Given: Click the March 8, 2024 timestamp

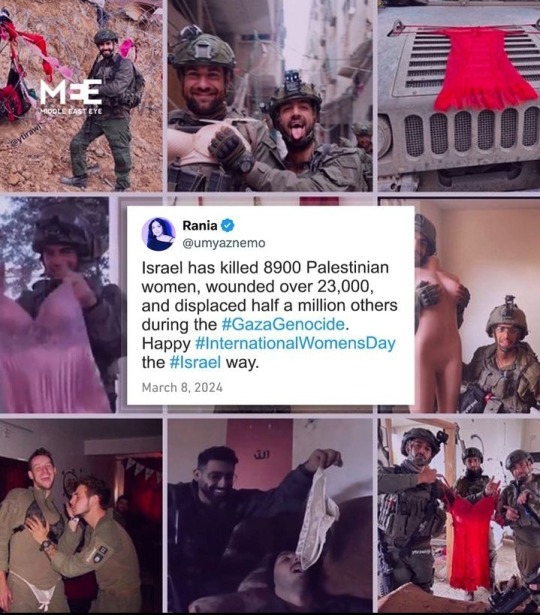Looking at the screenshot, I should [x=182, y=388].
